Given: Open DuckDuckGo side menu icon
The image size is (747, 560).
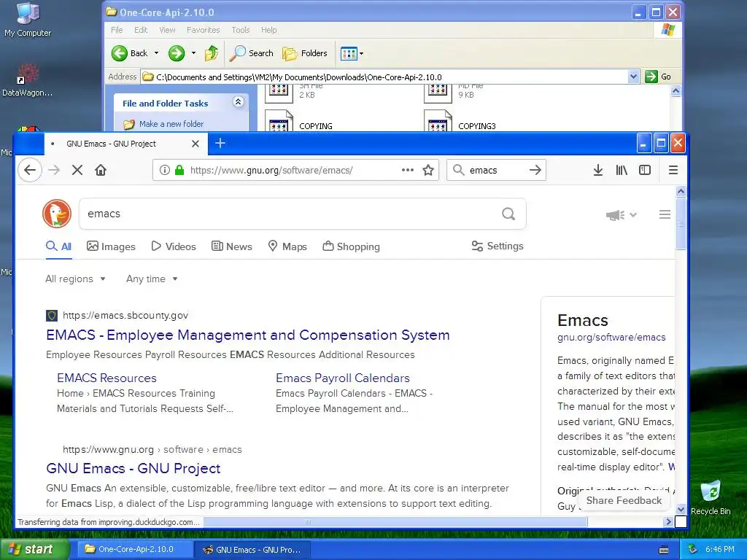Looking at the screenshot, I should tap(665, 214).
